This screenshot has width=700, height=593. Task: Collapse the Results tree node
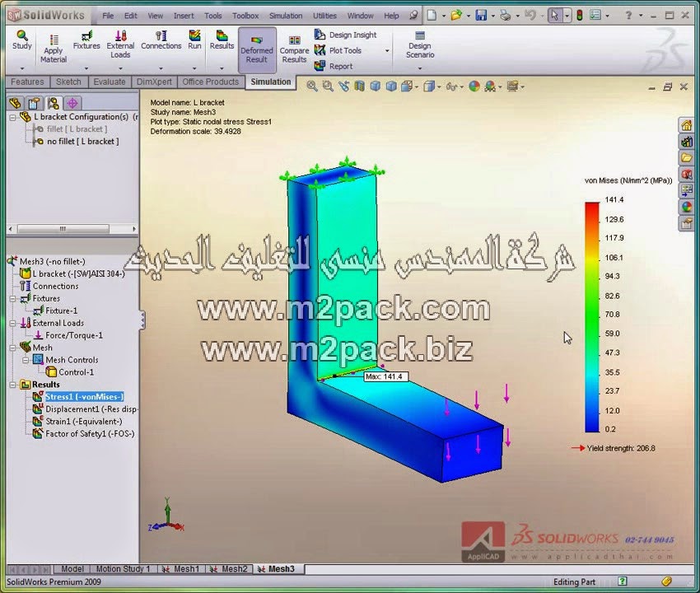(13, 385)
